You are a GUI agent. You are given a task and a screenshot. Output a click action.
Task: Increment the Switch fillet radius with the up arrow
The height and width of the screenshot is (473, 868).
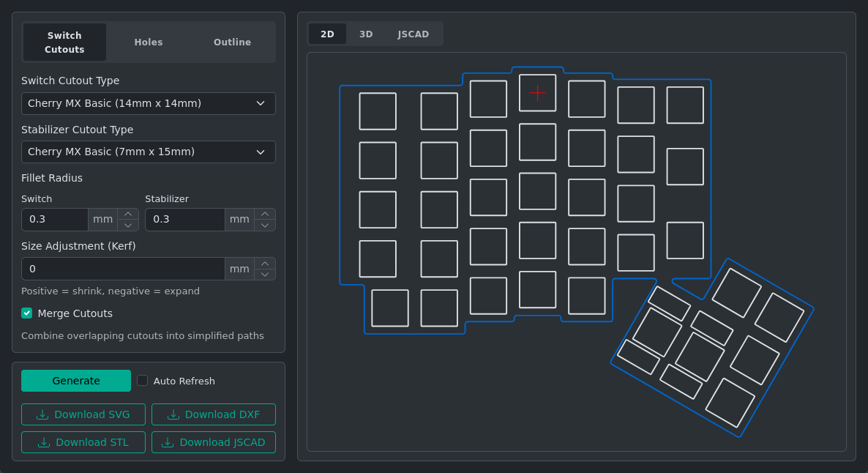127,214
